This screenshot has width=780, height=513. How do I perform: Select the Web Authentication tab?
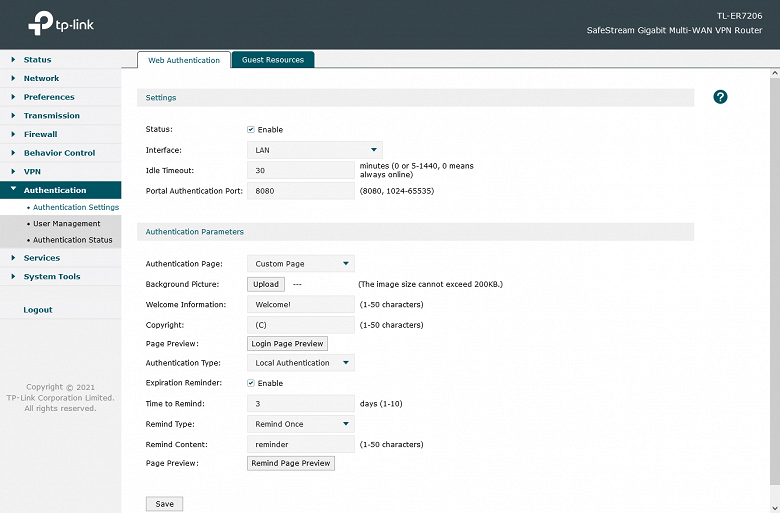click(184, 60)
